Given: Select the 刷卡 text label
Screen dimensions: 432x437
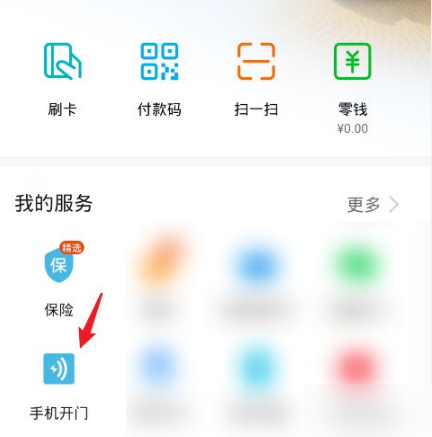Looking at the screenshot, I should pos(62,109).
